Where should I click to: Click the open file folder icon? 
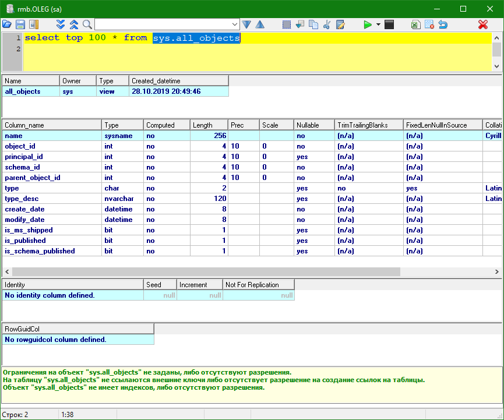pos(7,24)
